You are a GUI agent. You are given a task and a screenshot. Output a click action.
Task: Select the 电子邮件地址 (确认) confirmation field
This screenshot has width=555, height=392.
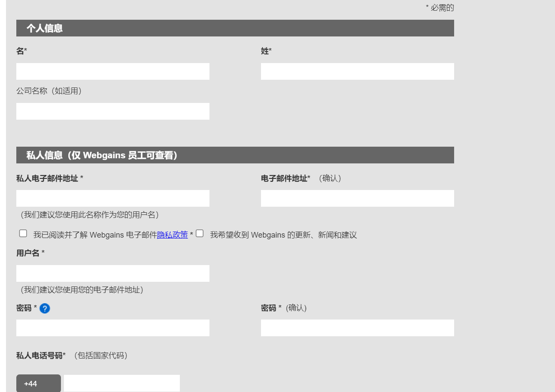[357, 198]
